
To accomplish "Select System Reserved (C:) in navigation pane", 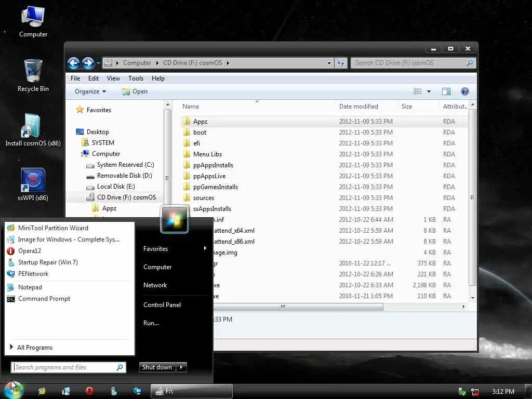I will pyautogui.click(x=120, y=165).
